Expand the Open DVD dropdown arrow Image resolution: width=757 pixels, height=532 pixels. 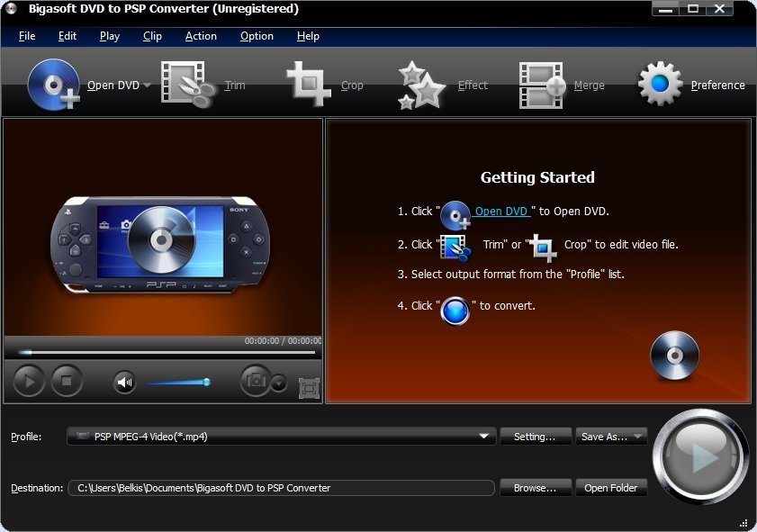coord(147,86)
